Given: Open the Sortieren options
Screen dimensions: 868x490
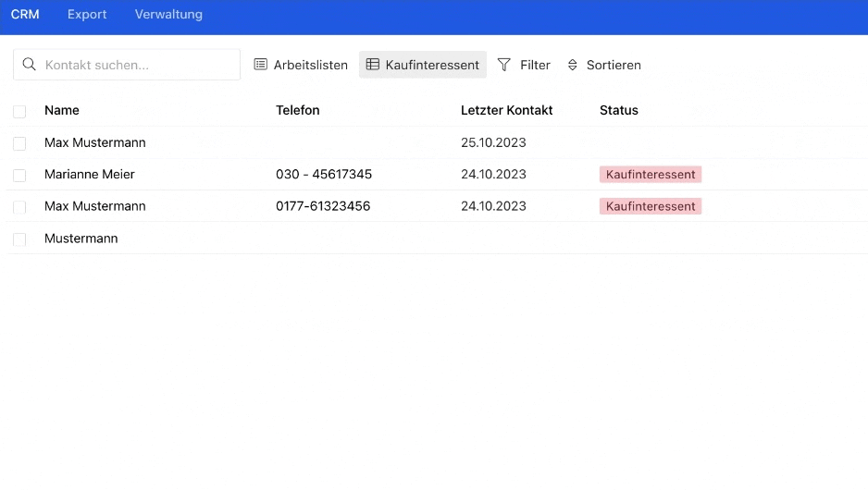Looking at the screenshot, I should (604, 65).
